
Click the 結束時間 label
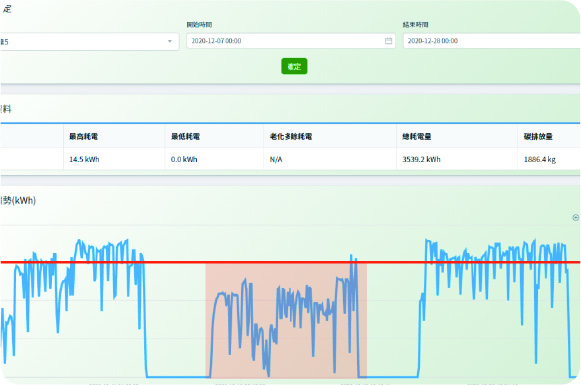415,25
